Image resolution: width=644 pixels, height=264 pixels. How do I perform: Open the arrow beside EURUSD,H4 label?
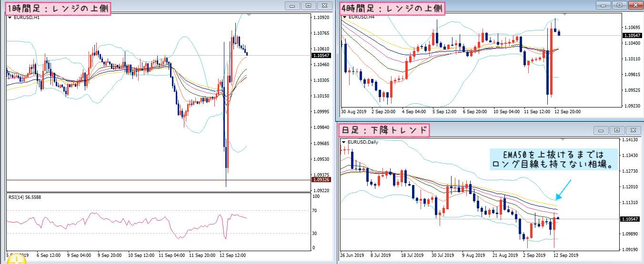pos(345,17)
